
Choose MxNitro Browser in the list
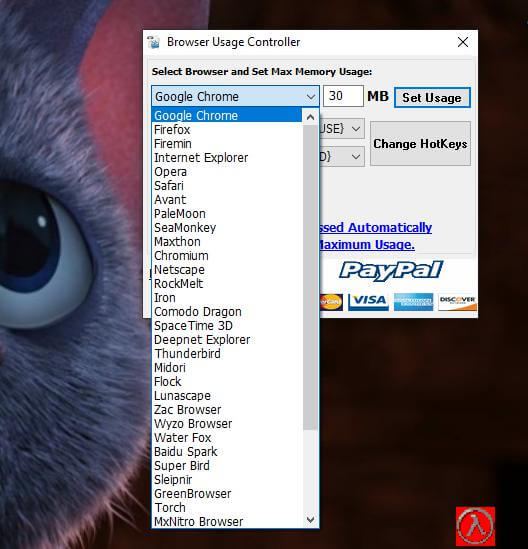coord(227,522)
